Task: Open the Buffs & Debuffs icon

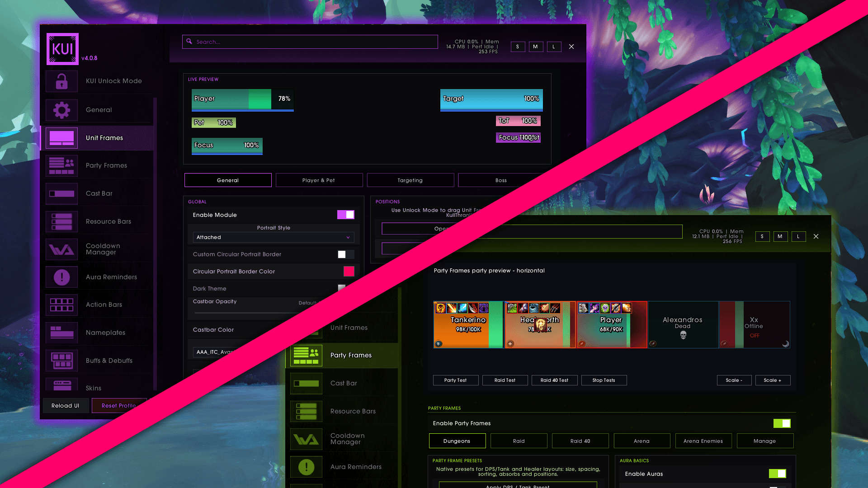Action: coord(61,361)
